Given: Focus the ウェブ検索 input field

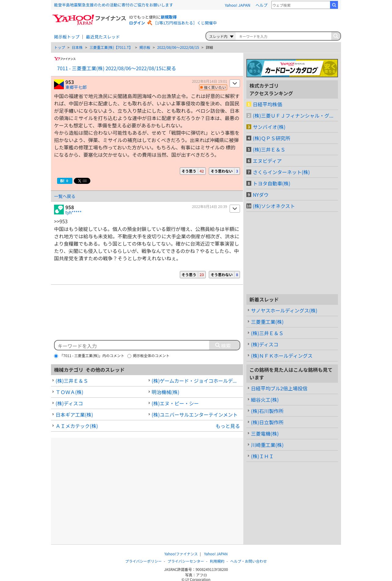Looking at the screenshot, I should click(x=301, y=5).
